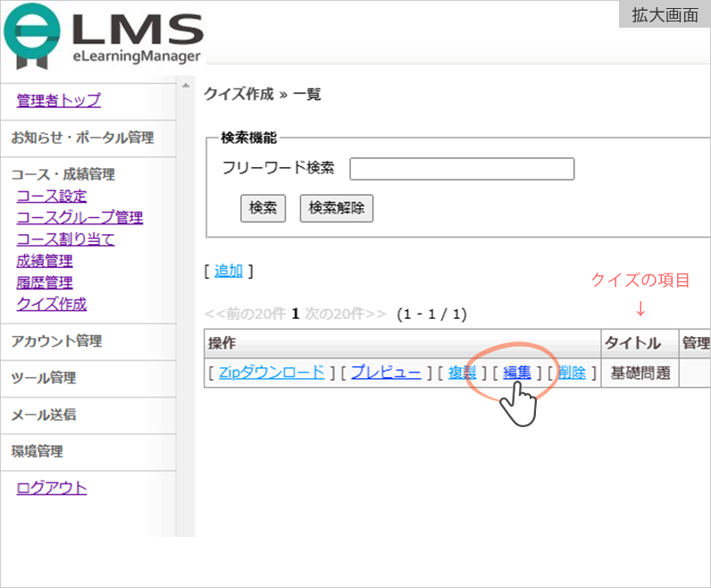Image resolution: width=711 pixels, height=588 pixels.
Task: Open the コース割り当て page
Action: [66, 239]
